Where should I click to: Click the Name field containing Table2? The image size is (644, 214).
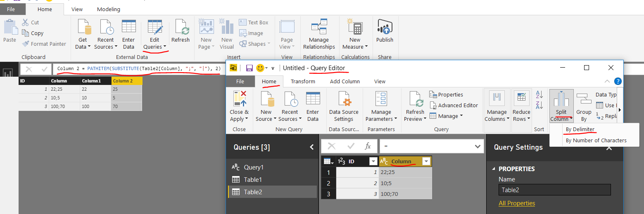pyautogui.click(x=554, y=190)
